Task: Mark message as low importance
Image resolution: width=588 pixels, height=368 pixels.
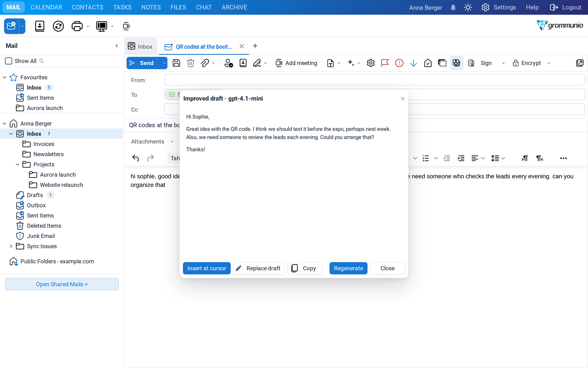Action: point(414,63)
